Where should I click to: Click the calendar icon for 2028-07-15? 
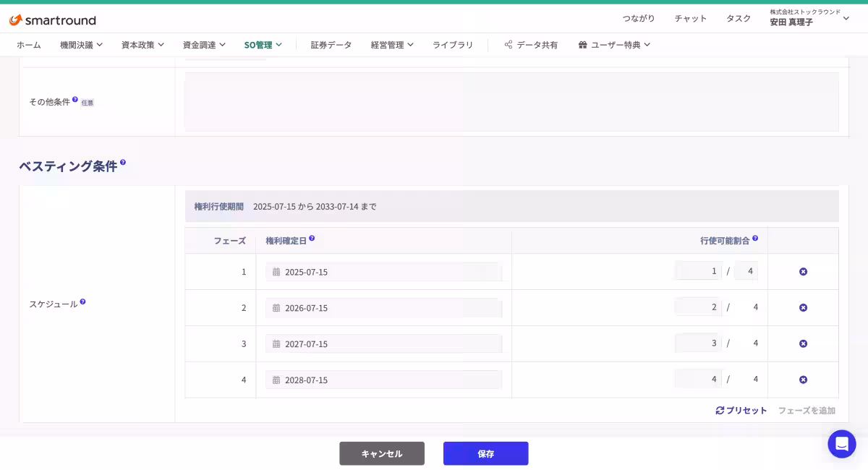coord(276,380)
